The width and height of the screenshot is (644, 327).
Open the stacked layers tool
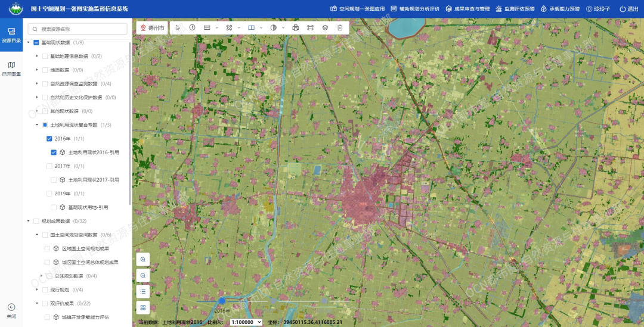(325, 27)
